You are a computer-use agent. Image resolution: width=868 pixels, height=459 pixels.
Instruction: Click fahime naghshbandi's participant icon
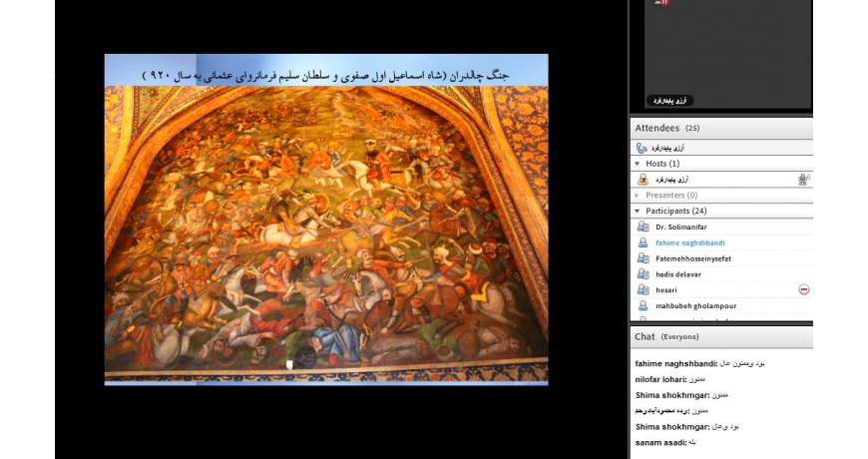(x=643, y=242)
